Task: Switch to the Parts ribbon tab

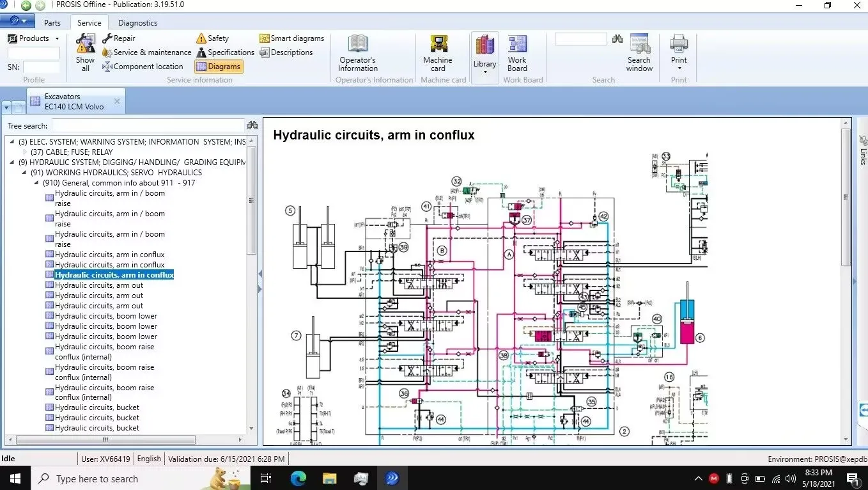Action: [52, 23]
